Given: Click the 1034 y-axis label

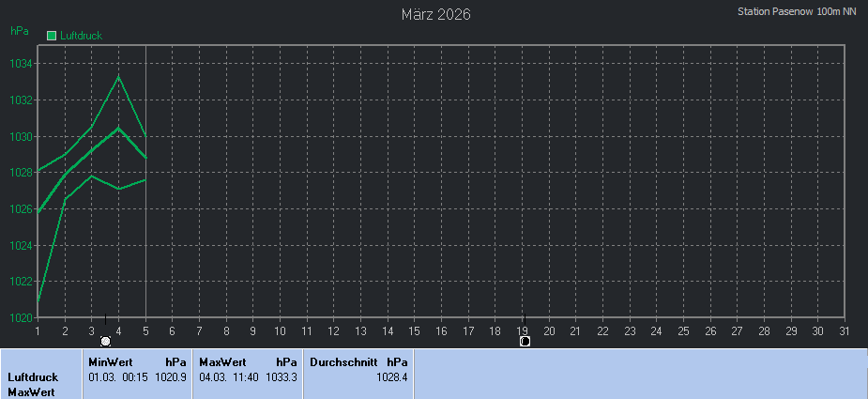Looking at the screenshot, I should tap(22, 64).
